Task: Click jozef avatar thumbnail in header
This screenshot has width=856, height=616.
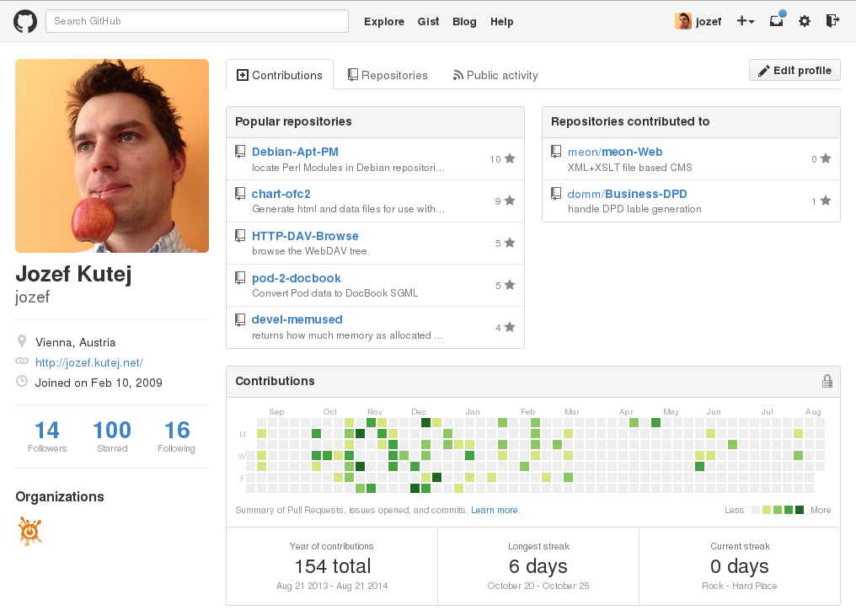Action: 683,21
